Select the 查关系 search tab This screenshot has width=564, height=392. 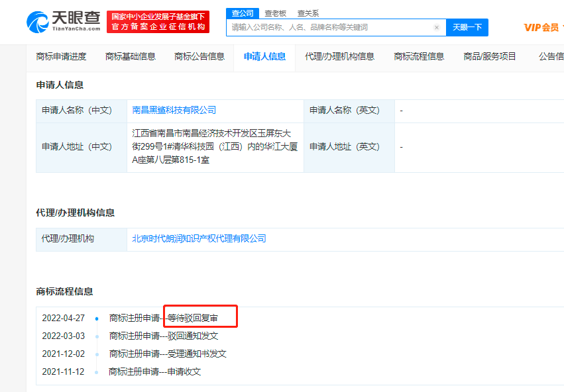(x=308, y=13)
